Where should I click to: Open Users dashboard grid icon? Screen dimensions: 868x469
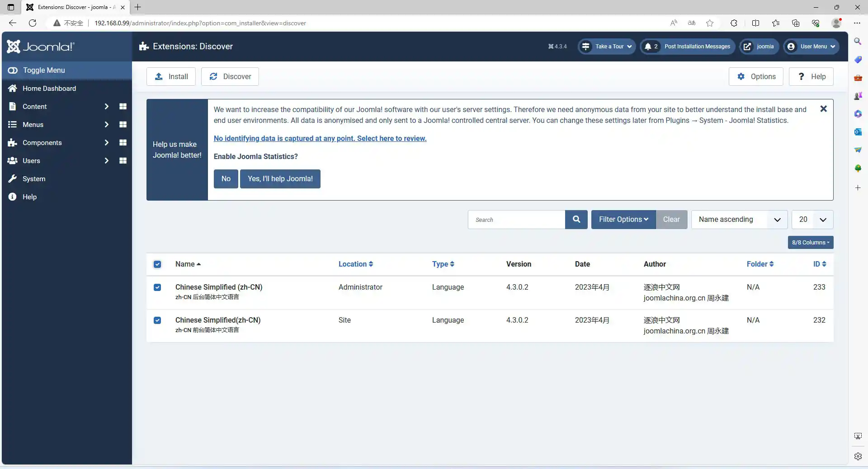(123, 161)
